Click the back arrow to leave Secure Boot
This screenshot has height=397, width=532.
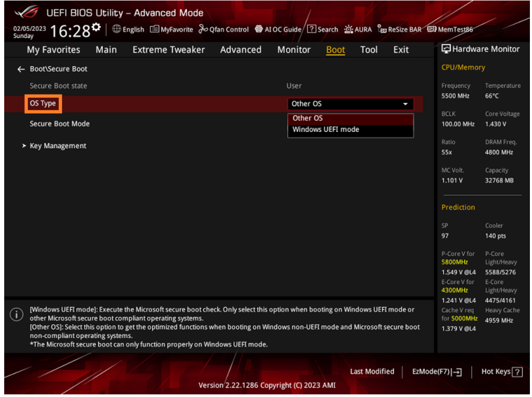pyautogui.click(x=21, y=69)
